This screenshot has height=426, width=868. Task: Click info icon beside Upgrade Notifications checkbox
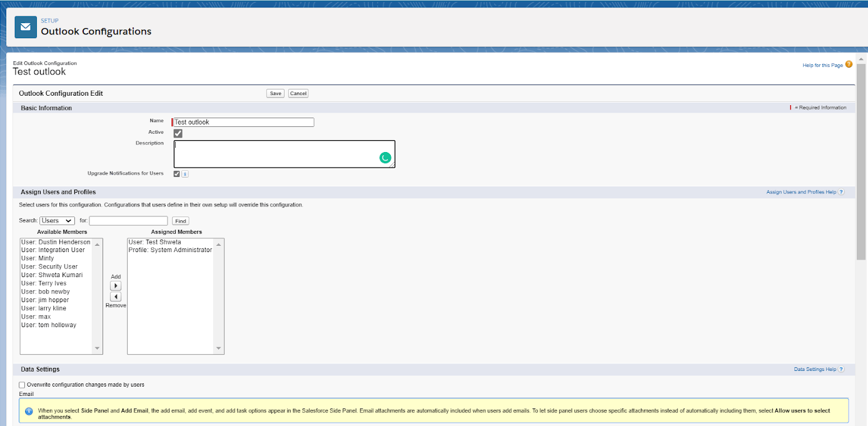pos(185,174)
